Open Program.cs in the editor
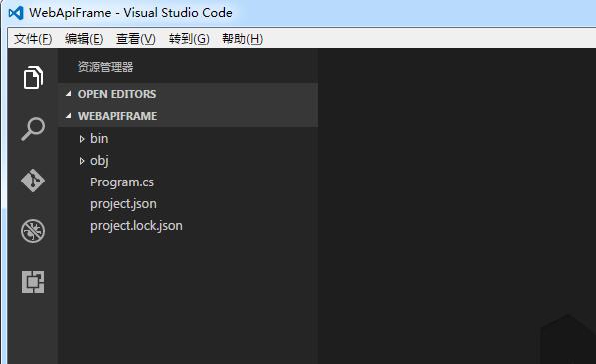 [122, 182]
